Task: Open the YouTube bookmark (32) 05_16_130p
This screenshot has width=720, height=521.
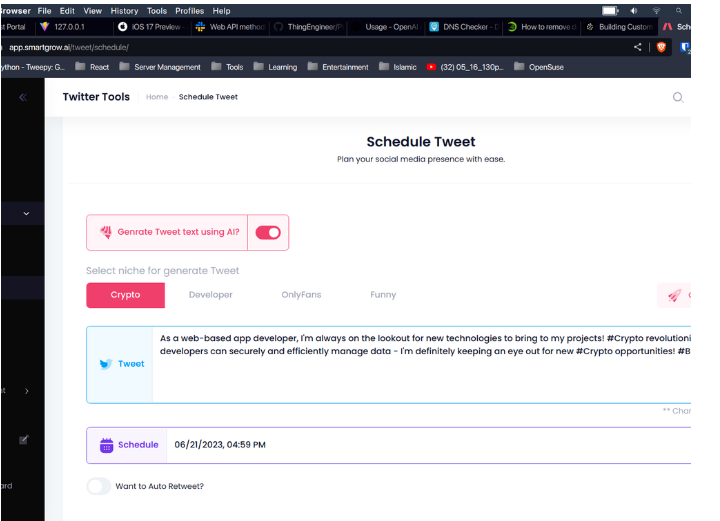Action: pos(465,67)
